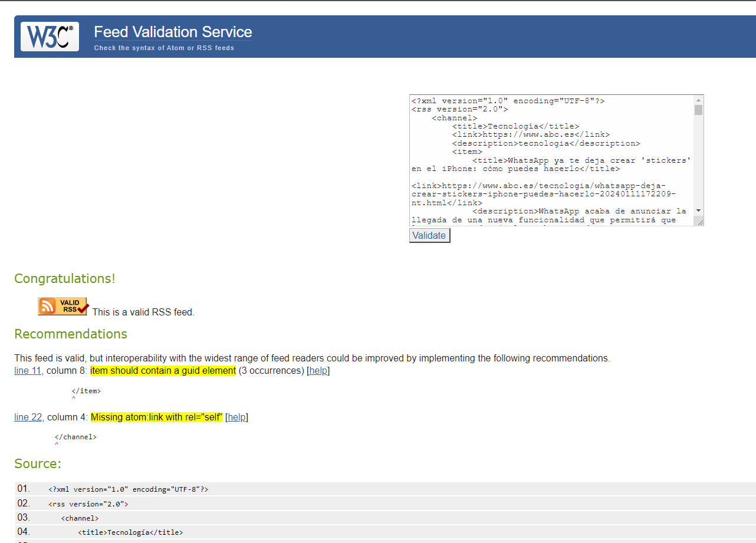Click highlighted 'Missing atom:link with rel="self"' text
Screen dimensions: 756x543
coord(156,417)
